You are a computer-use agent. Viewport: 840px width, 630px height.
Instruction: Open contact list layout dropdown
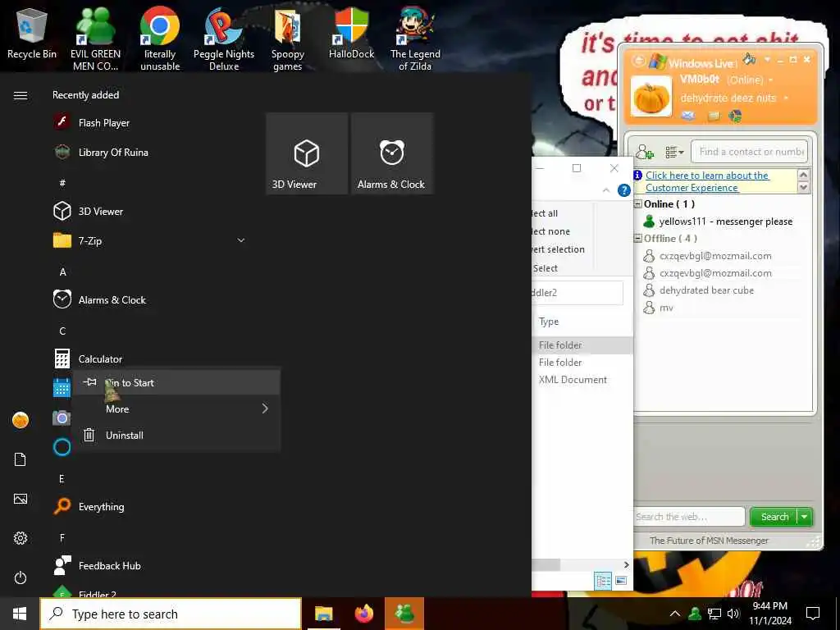click(674, 152)
